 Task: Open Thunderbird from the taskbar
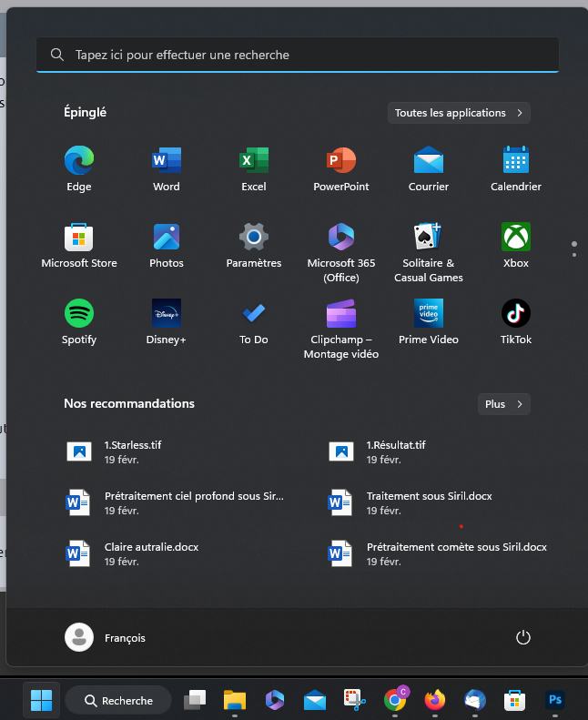(x=474, y=700)
